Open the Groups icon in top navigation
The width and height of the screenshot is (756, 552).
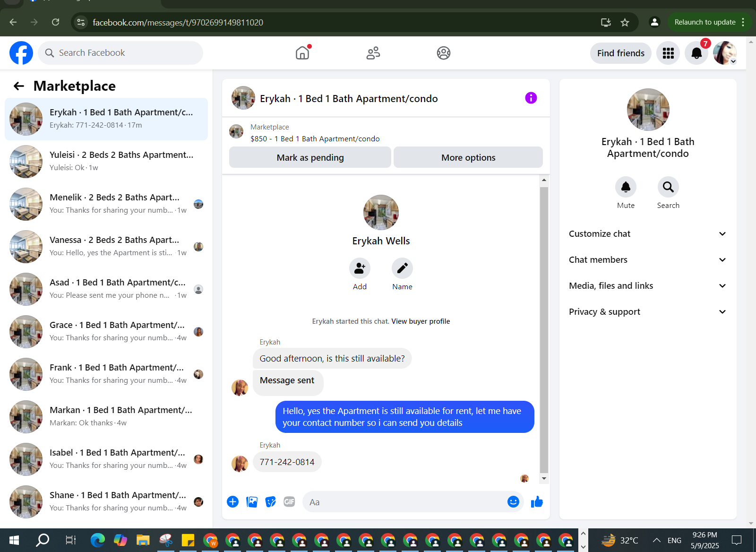coord(444,53)
